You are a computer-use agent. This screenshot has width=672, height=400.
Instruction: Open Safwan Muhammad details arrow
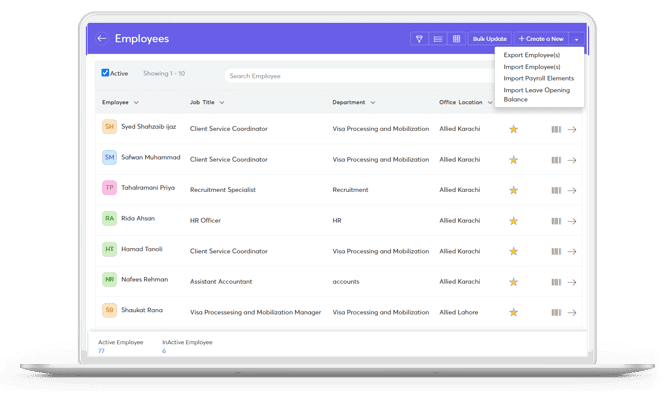[x=572, y=160]
